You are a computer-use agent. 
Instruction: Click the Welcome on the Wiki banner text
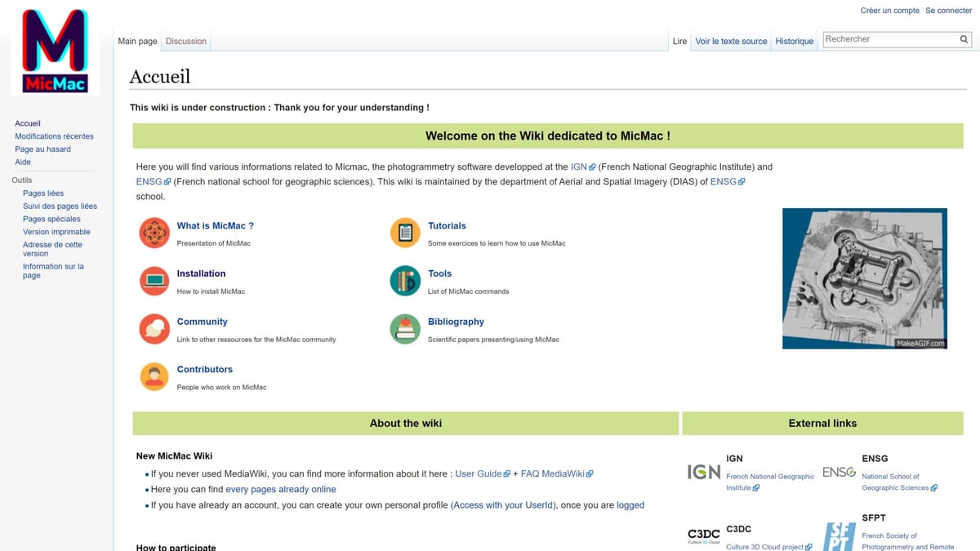tap(548, 136)
